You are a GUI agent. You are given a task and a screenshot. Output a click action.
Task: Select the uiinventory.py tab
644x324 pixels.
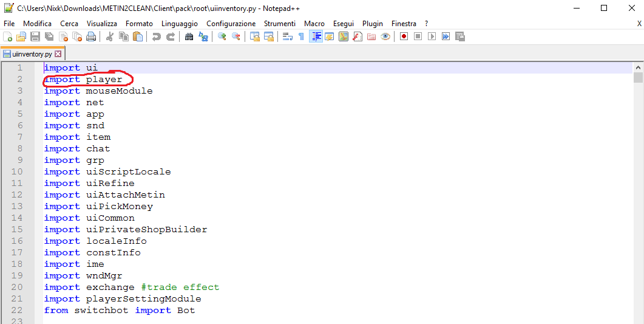click(32, 54)
